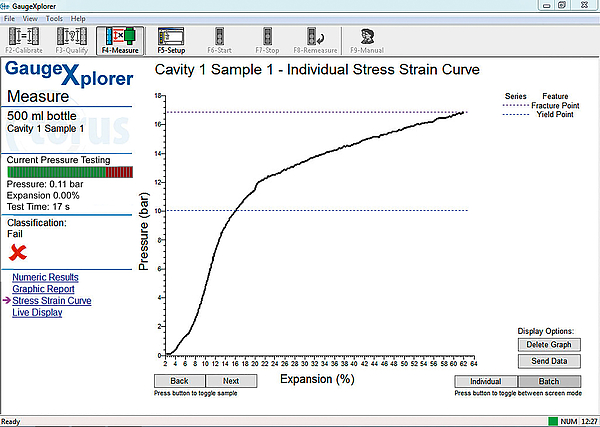Open the F5-Setup toolbar icon
The height and width of the screenshot is (427, 600).
[172, 40]
